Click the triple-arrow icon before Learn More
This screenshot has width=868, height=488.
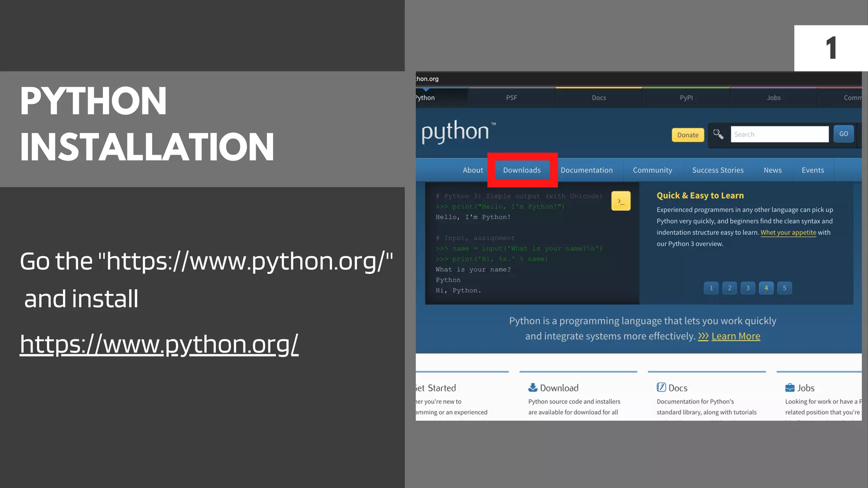703,336
